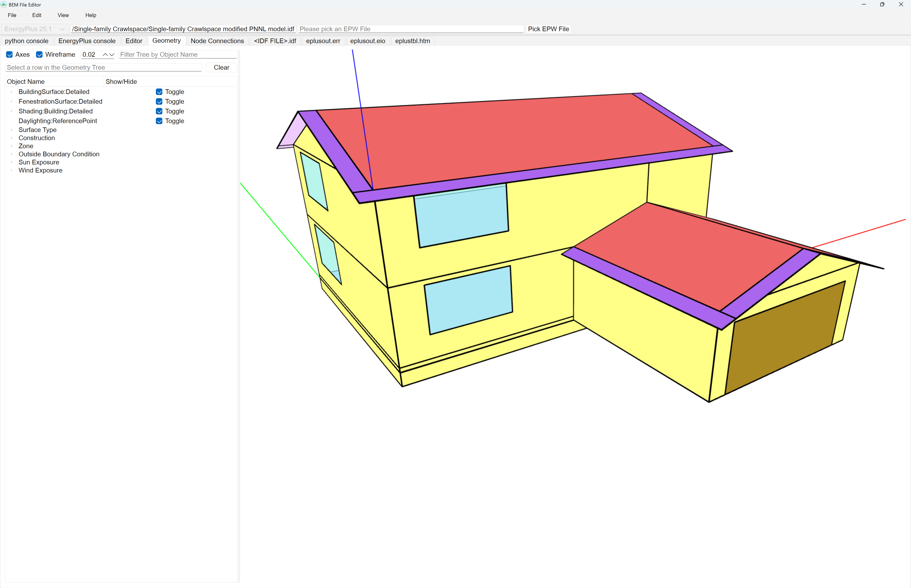Open the eplusout.eio tab
This screenshot has width=911, height=588.
(367, 41)
